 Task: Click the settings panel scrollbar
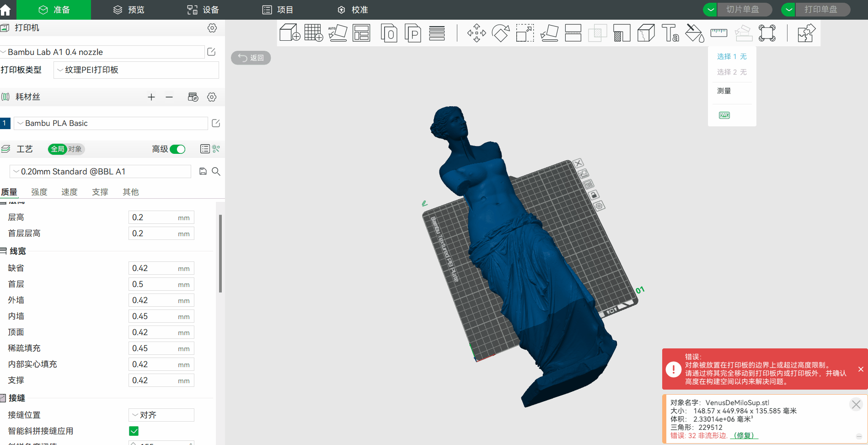pyautogui.click(x=220, y=253)
